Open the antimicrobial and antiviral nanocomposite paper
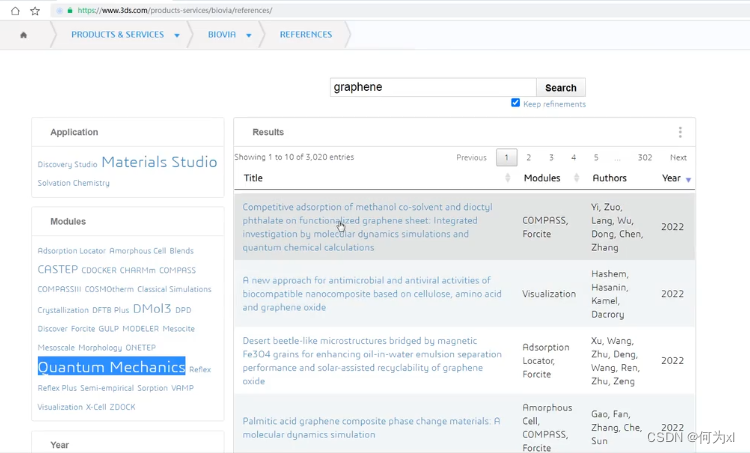 372,294
